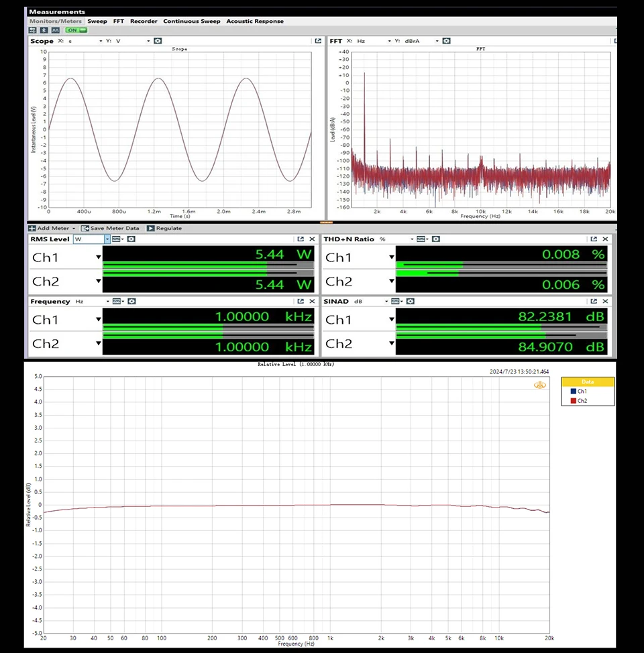Open THD+N Ratio meter settings gear
644x653 pixels.
436,239
